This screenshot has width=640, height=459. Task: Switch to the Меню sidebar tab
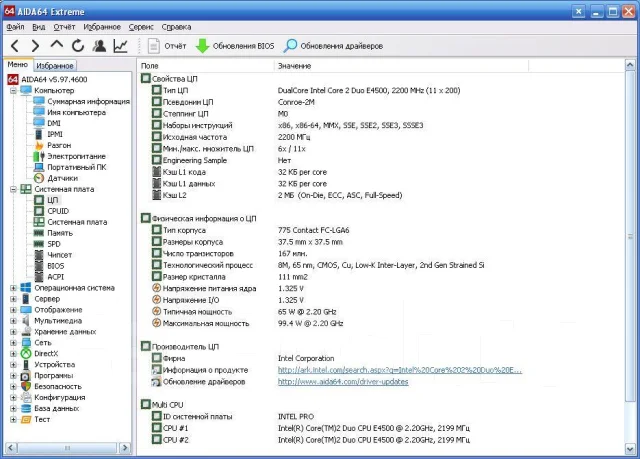(x=18, y=64)
